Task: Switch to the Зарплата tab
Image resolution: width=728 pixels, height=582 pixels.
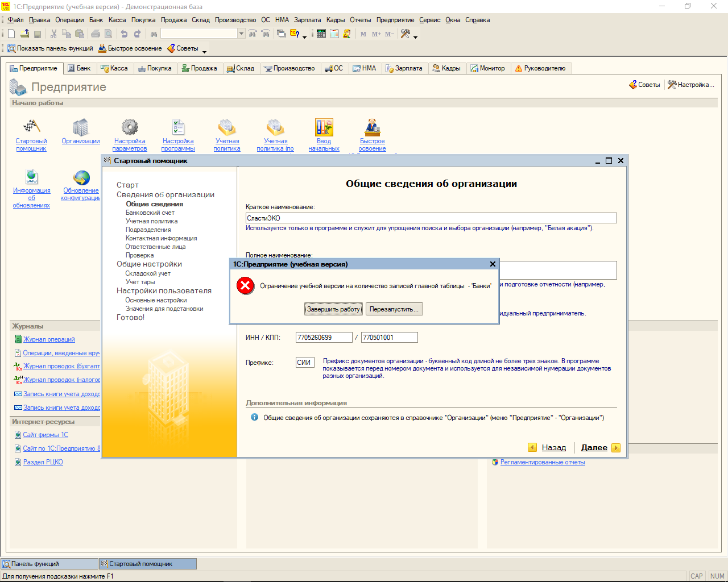Action: 404,68
